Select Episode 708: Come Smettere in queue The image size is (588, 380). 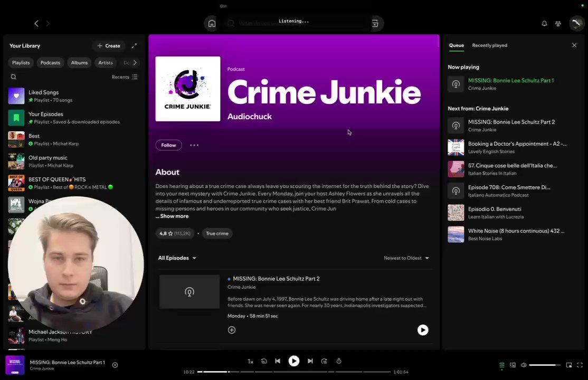[513, 191]
